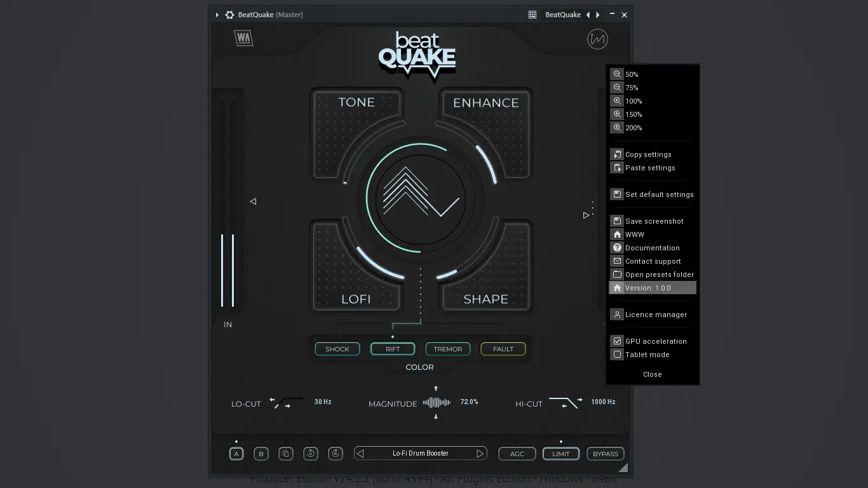
Task: Click the W.A. Production logo
Action: point(243,38)
